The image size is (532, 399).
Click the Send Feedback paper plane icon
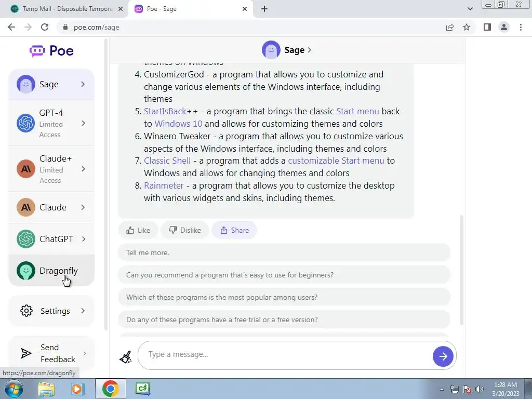click(x=26, y=353)
